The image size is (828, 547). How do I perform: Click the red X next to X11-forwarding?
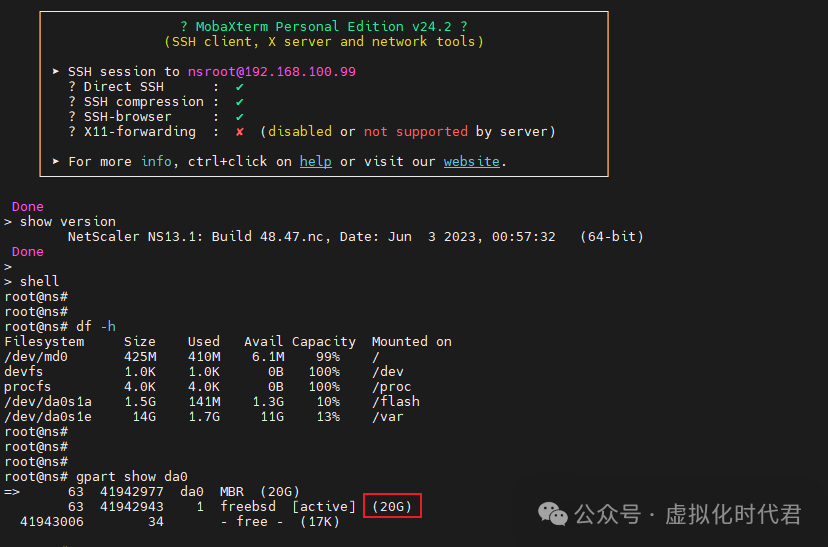(x=240, y=131)
